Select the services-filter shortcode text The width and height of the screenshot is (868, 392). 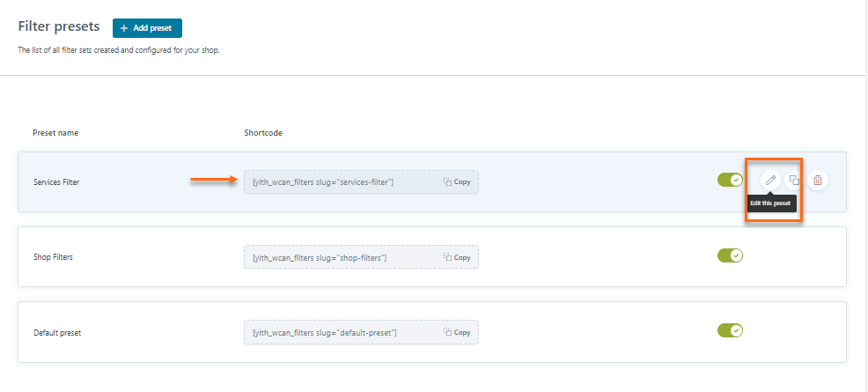322,182
